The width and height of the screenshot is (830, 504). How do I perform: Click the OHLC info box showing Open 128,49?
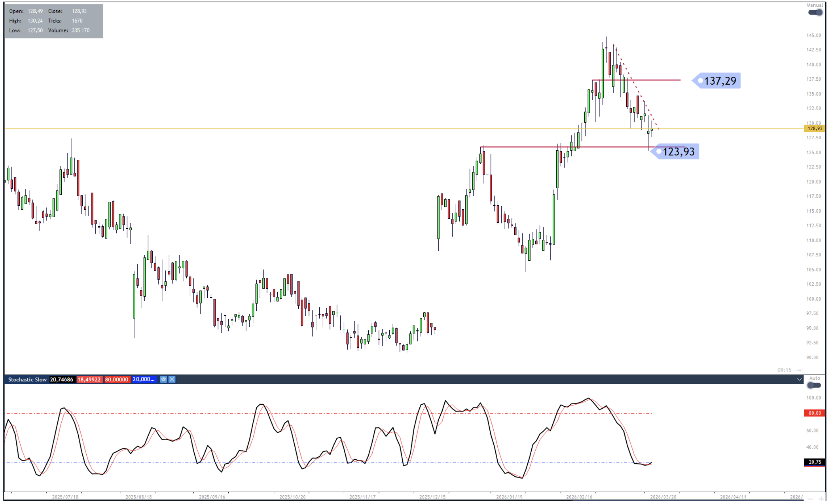coord(53,21)
